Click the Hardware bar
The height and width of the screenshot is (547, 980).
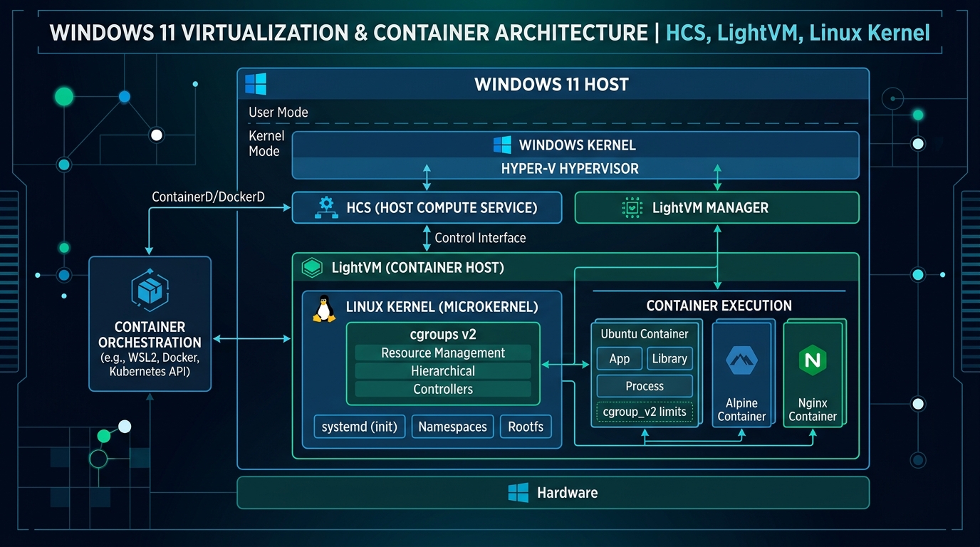[x=553, y=493]
